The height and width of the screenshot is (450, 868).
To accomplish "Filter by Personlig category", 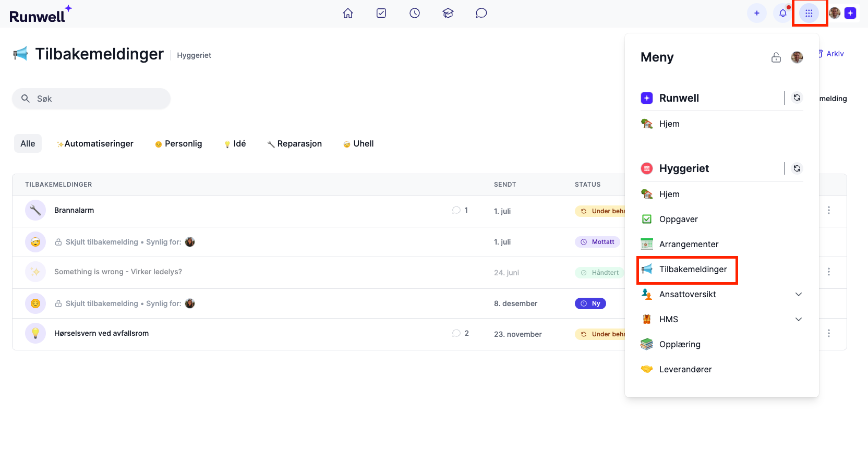I will point(178,143).
